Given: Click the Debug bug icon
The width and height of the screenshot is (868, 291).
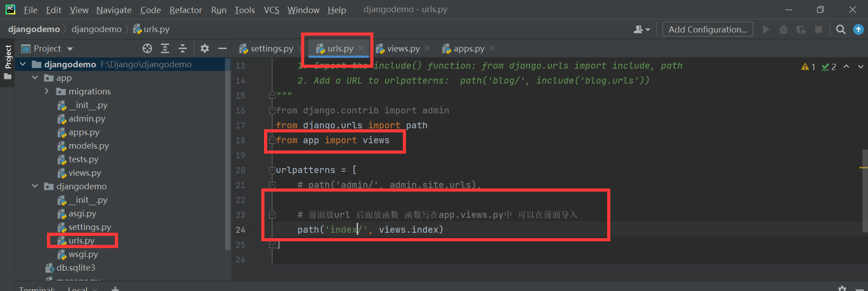Looking at the screenshot, I should (x=783, y=29).
